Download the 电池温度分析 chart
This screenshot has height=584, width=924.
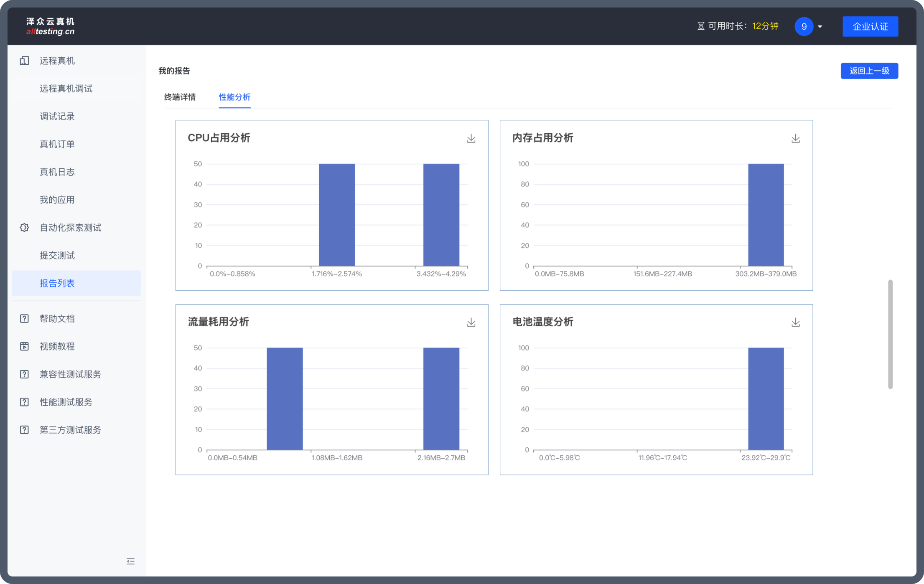click(x=795, y=322)
